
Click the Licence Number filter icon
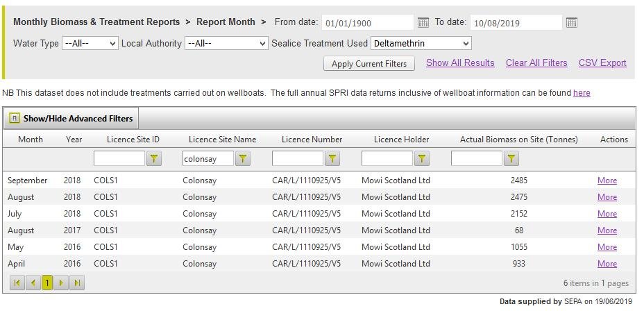tap(332, 159)
